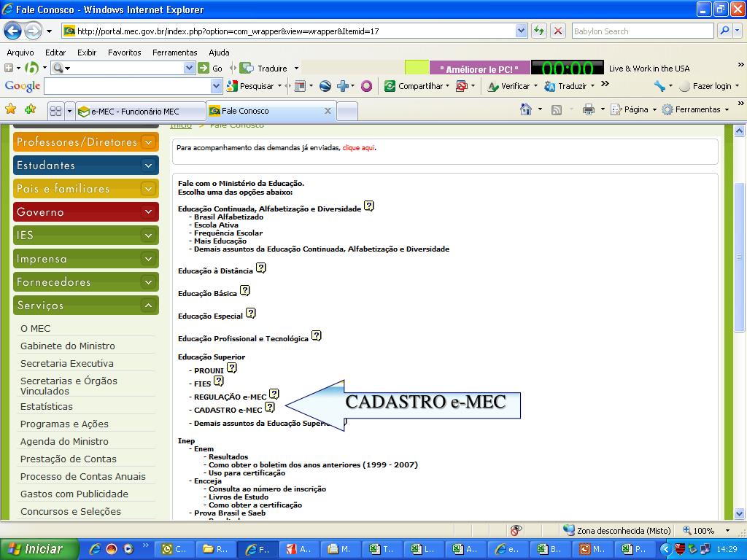
Task: Open the Gabinete do Ministro link
Action: (68, 346)
